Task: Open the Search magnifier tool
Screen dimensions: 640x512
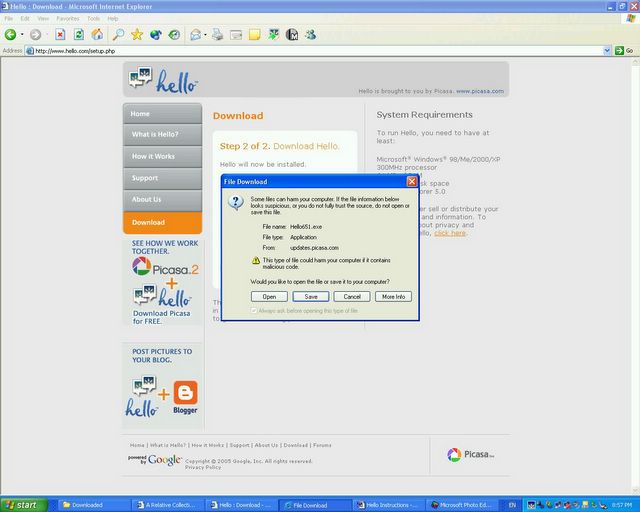Action: tap(118, 35)
